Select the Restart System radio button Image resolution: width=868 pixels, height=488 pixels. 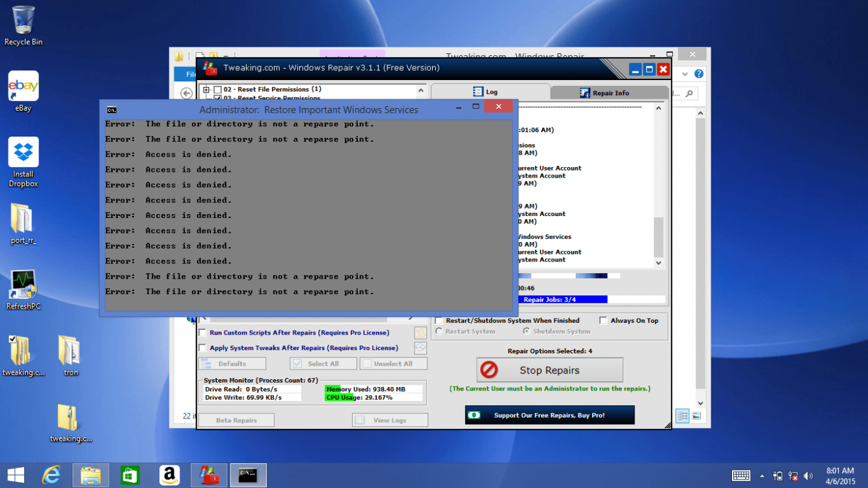pos(439,331)
